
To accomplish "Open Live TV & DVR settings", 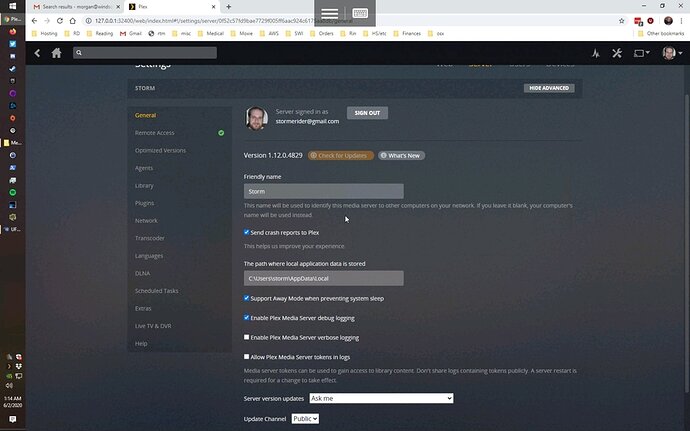I will coord(153,326).
